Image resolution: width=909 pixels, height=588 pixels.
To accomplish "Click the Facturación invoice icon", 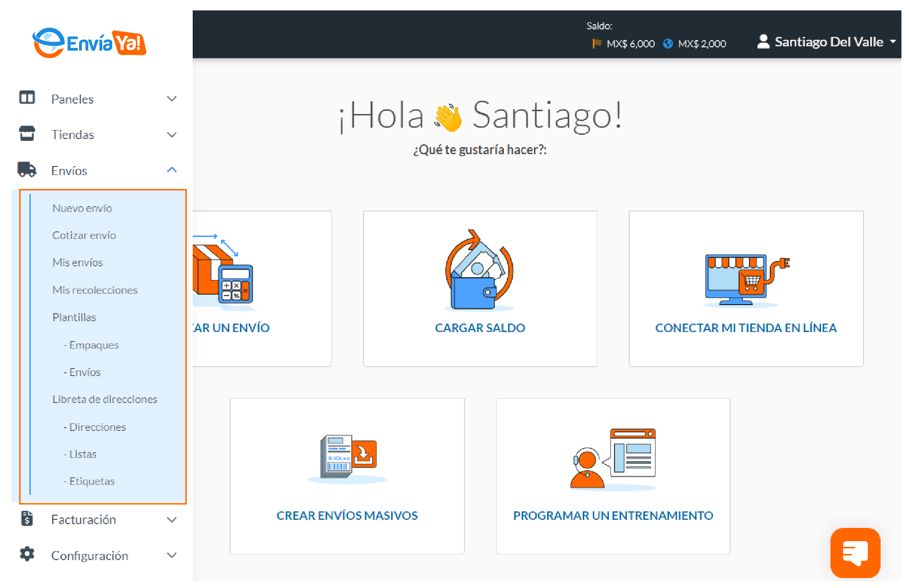I will pos(27,518).
